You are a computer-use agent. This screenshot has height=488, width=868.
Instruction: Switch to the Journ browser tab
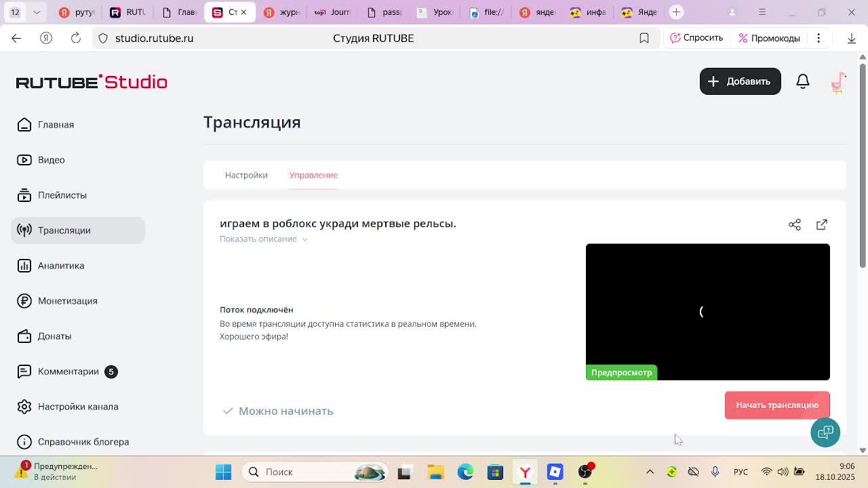pyautogui.click(x=332, y=12)
